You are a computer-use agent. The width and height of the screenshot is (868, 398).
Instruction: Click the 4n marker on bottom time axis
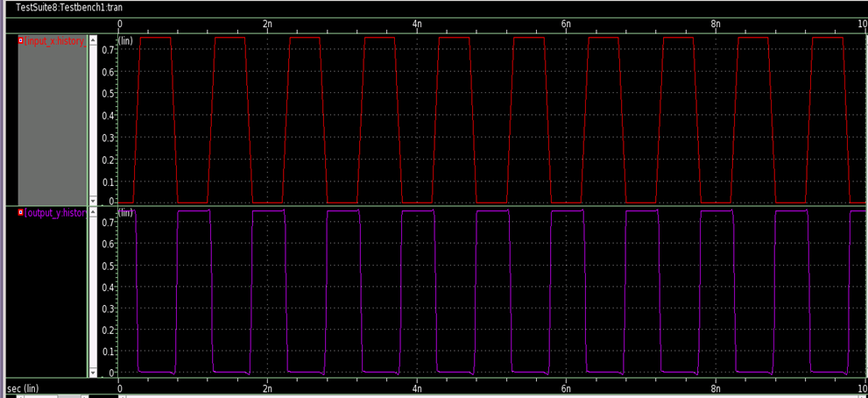417,388
